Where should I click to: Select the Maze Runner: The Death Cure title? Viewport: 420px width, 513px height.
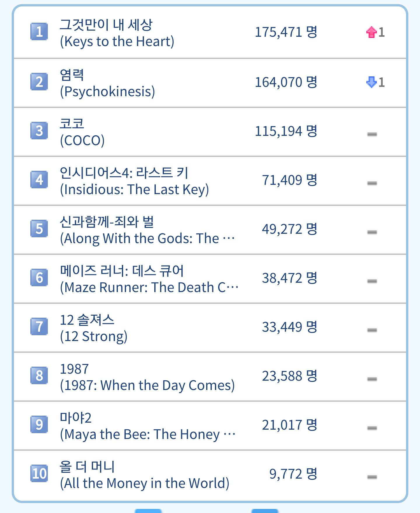tap(149, 279)
